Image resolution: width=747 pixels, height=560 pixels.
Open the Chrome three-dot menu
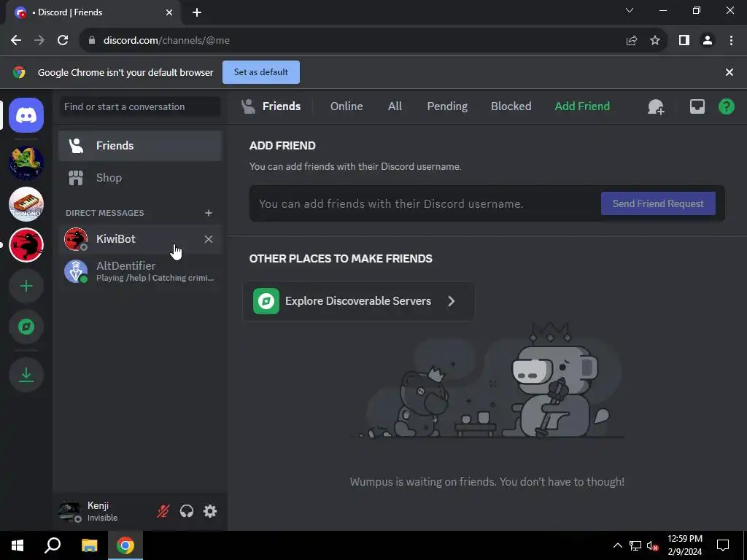(731, 41)
